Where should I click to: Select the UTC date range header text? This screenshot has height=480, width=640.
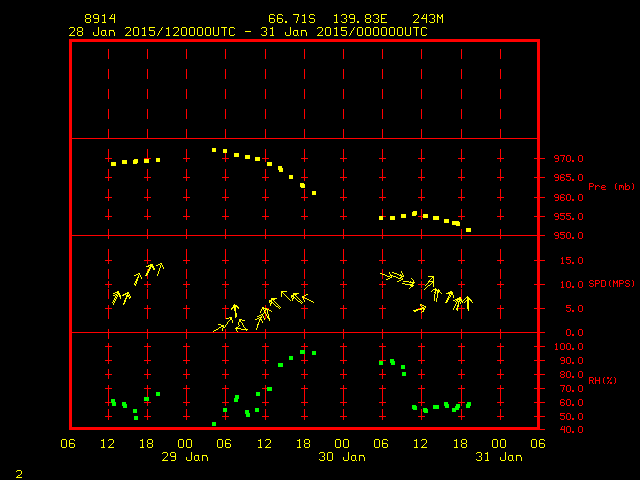point(247,32)
